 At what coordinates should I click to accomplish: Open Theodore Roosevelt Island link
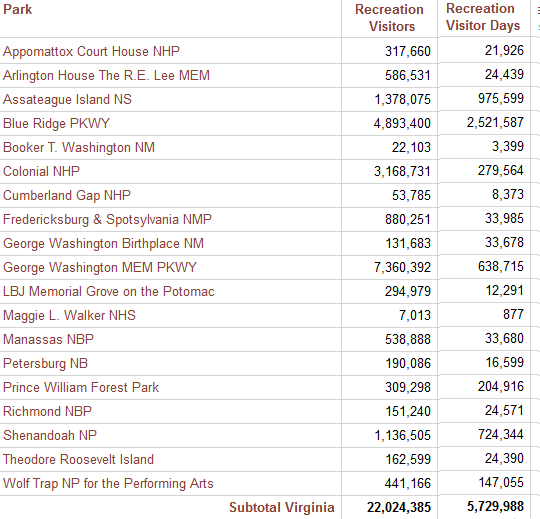coord(79,460)
